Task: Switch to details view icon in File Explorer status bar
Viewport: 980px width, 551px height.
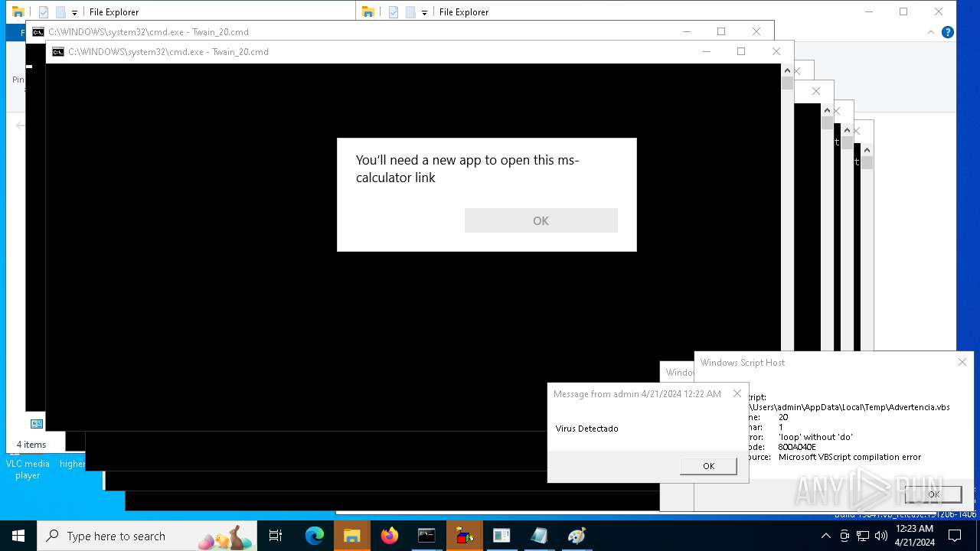Action: click(36, 423)
